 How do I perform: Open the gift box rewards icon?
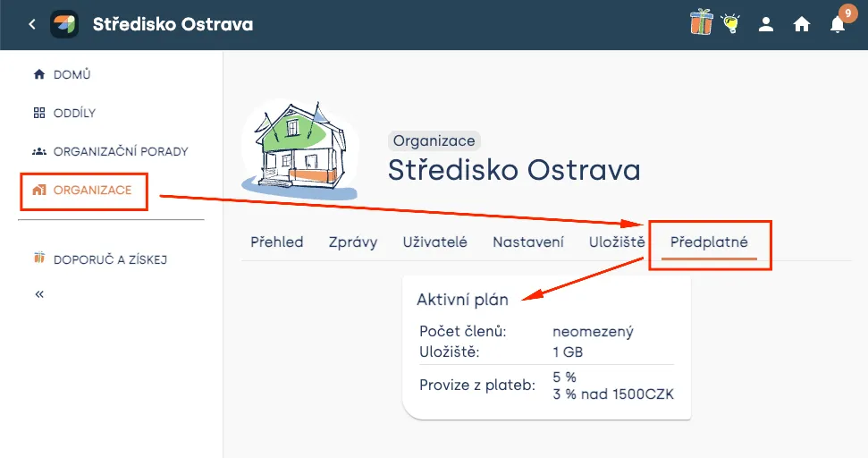coord(701,22)
